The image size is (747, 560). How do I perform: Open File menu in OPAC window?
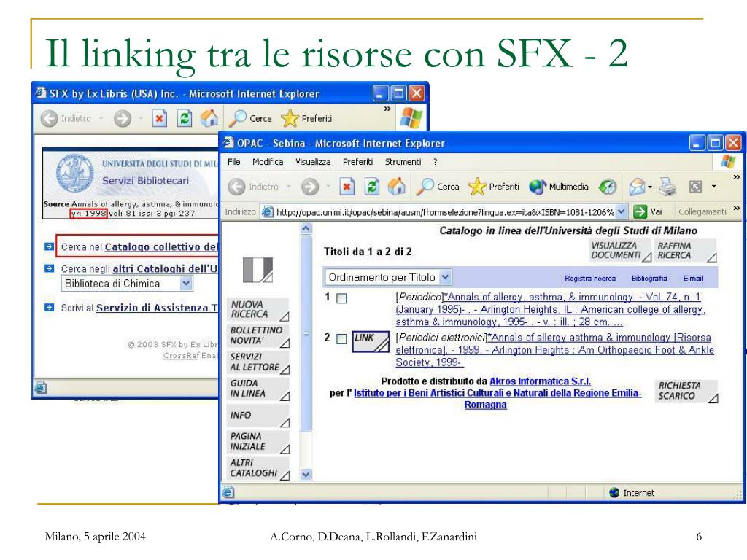[234, 162]
